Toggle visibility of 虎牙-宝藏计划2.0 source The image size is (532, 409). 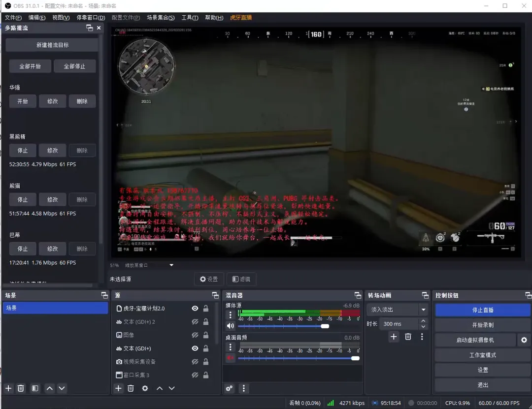click(x=195, y=308)
